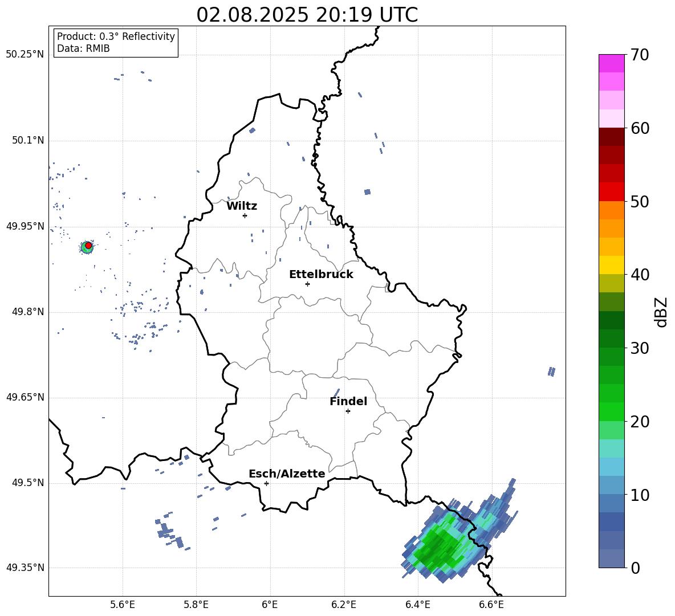Click the "Data: RMIB" text
Screen dimensions: 675x616
coord(83,48)
